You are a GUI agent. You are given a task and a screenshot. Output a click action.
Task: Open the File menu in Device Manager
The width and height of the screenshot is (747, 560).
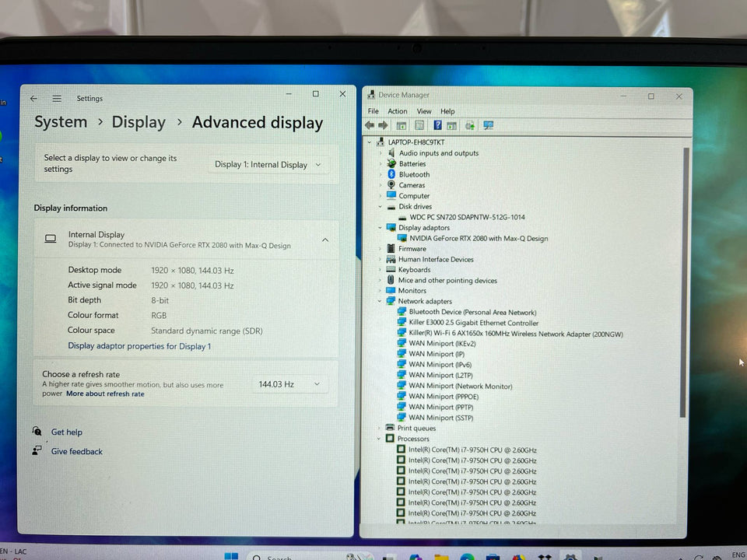tap(373, 111)
